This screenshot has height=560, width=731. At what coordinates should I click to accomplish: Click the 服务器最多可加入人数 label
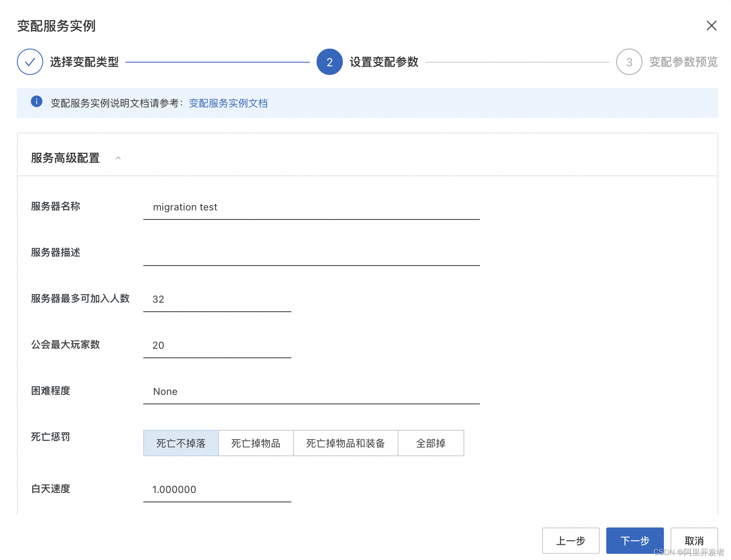(80, 299)
